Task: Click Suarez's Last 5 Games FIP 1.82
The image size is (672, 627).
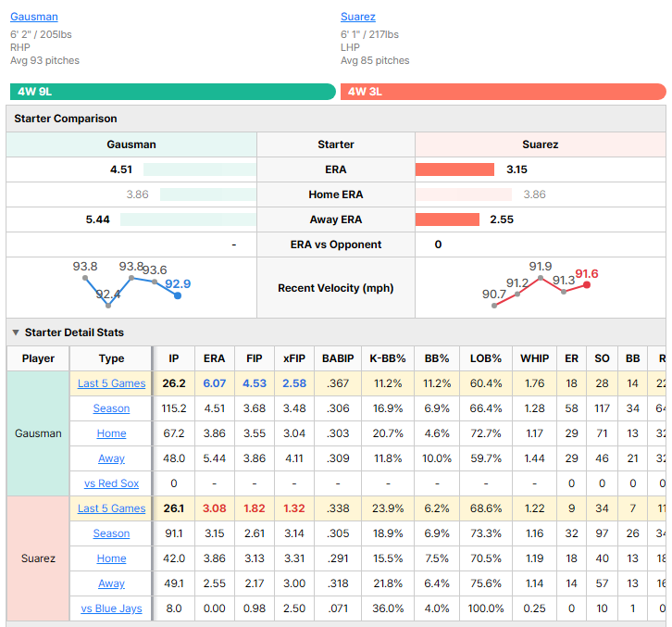Action: tap(255, 508)
